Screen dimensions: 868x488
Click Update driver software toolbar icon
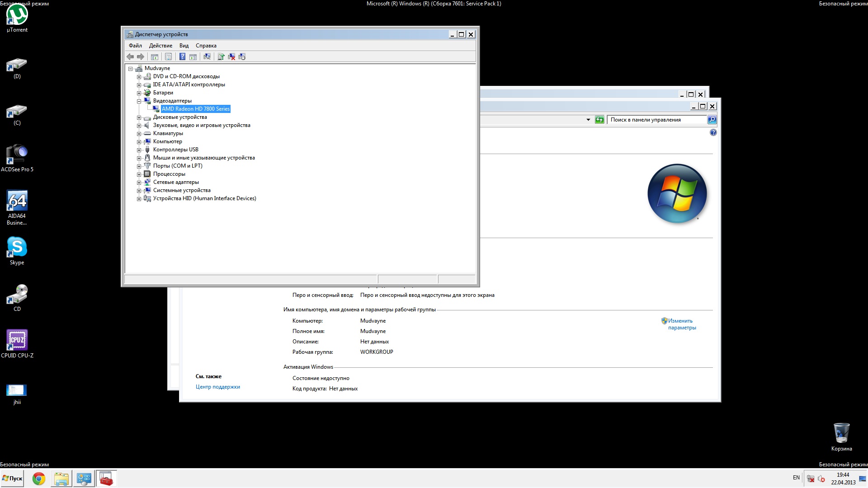pyautogui.click(x=221, y=57)
